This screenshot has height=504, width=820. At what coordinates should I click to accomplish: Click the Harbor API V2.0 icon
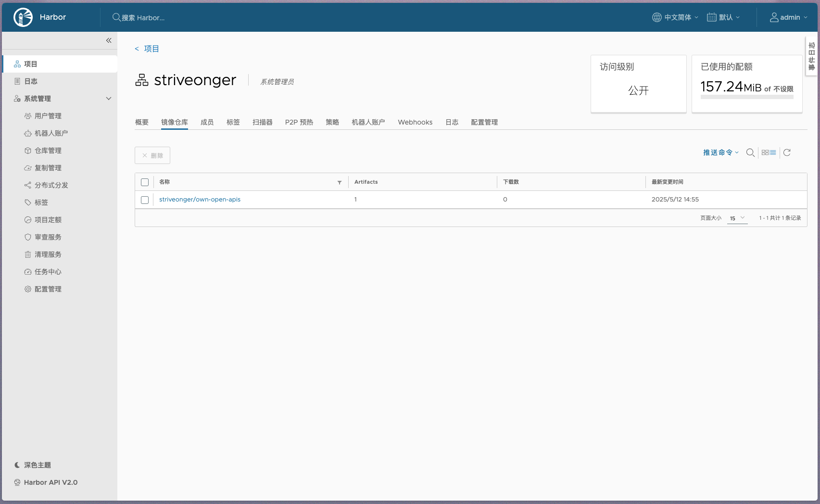pyautogui.click(x=17, y=482)
